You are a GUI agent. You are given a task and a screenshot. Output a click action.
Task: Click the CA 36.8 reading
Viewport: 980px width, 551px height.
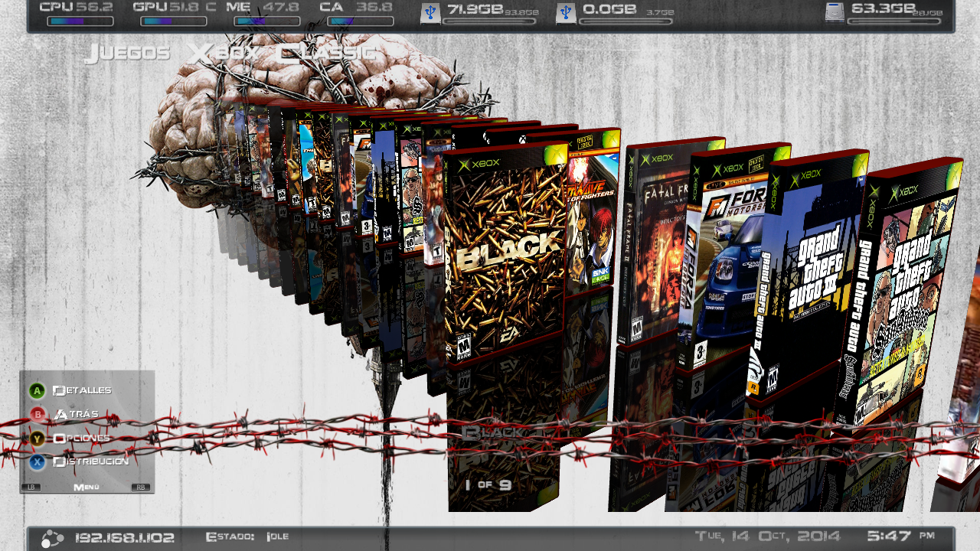pyautogui.click(x=356, y=8)
